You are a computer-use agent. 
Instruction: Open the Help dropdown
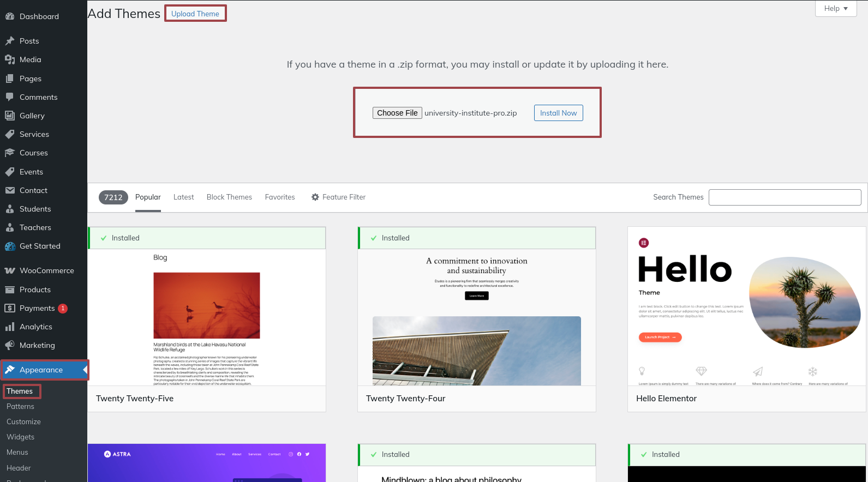[836, 8]
